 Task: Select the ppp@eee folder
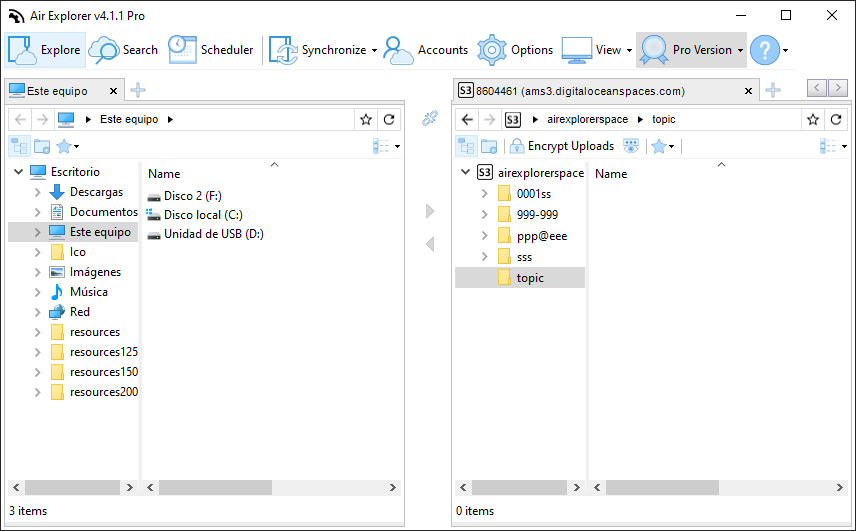pyautogui.click(x=542, y=236)
